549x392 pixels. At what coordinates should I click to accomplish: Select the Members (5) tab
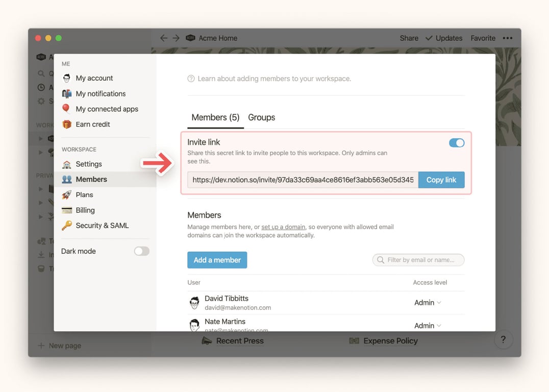(215, 117)
